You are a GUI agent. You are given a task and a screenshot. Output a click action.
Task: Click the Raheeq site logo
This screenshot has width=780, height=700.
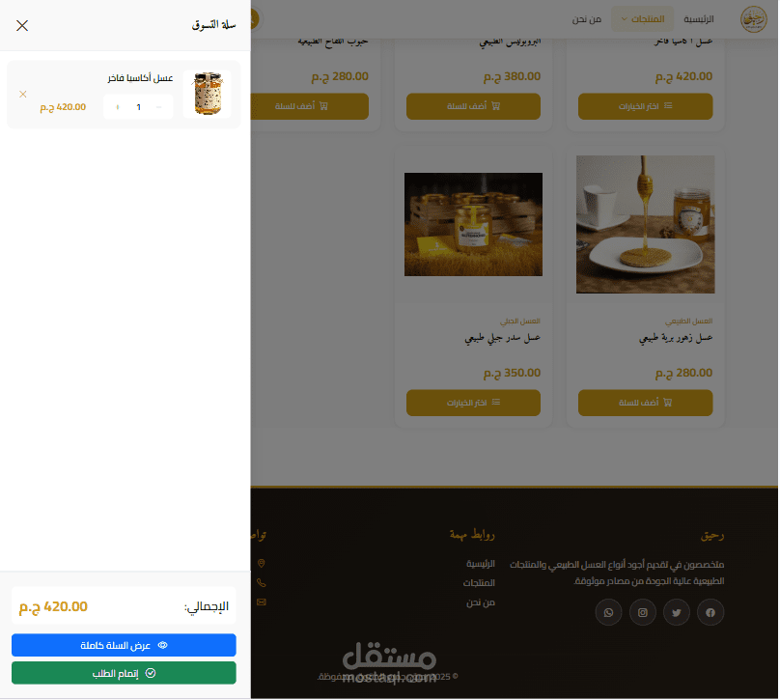(754, 19)
